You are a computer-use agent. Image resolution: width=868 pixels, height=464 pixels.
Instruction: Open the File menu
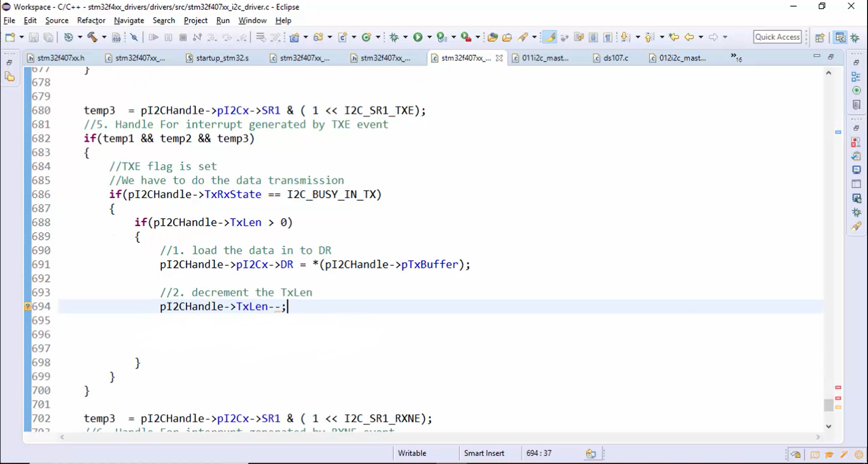pyautogui.click(x=9, y=20)
